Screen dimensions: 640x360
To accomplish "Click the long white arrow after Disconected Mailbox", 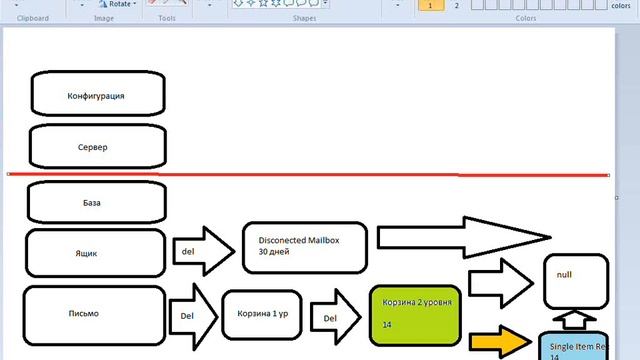I will (x=464, y=238).
